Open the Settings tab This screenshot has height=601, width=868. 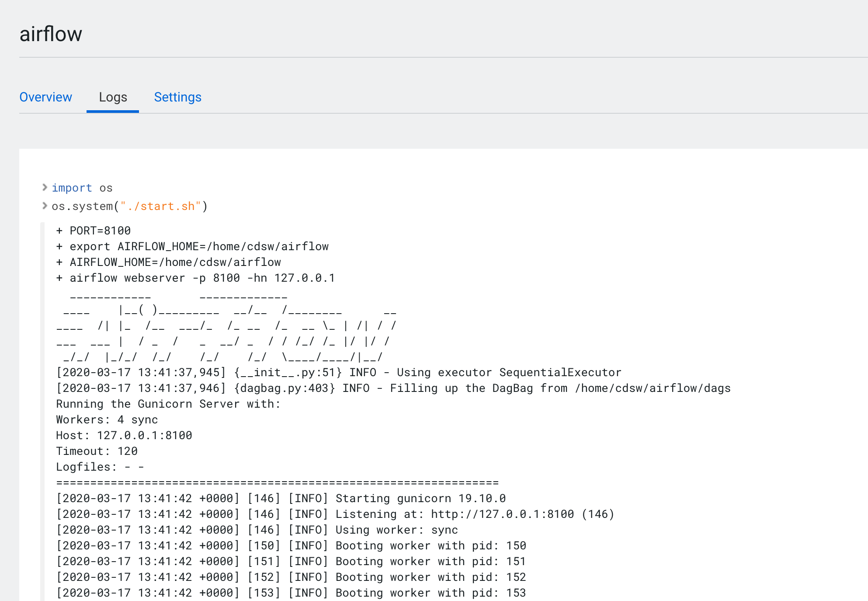click(177, 97)
